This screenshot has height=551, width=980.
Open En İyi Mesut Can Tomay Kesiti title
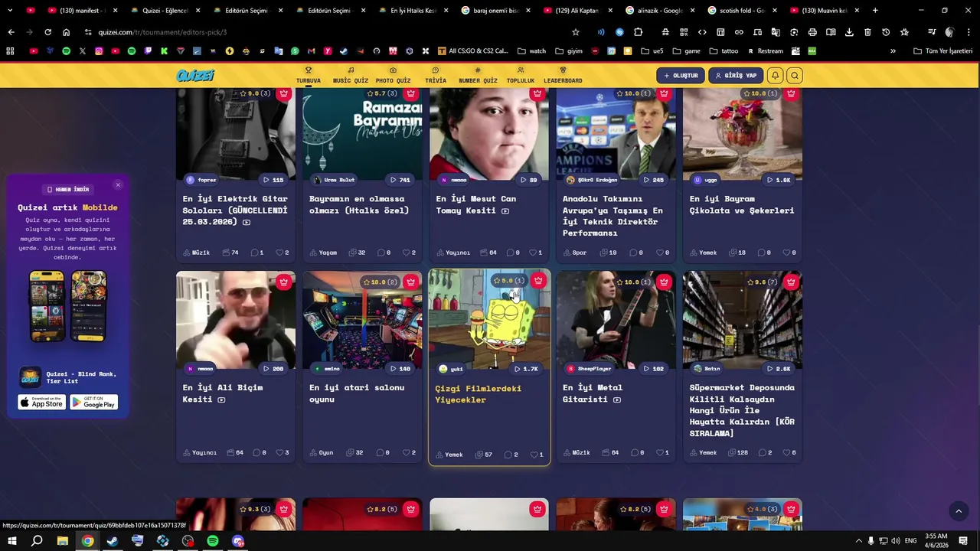(475, 204)
